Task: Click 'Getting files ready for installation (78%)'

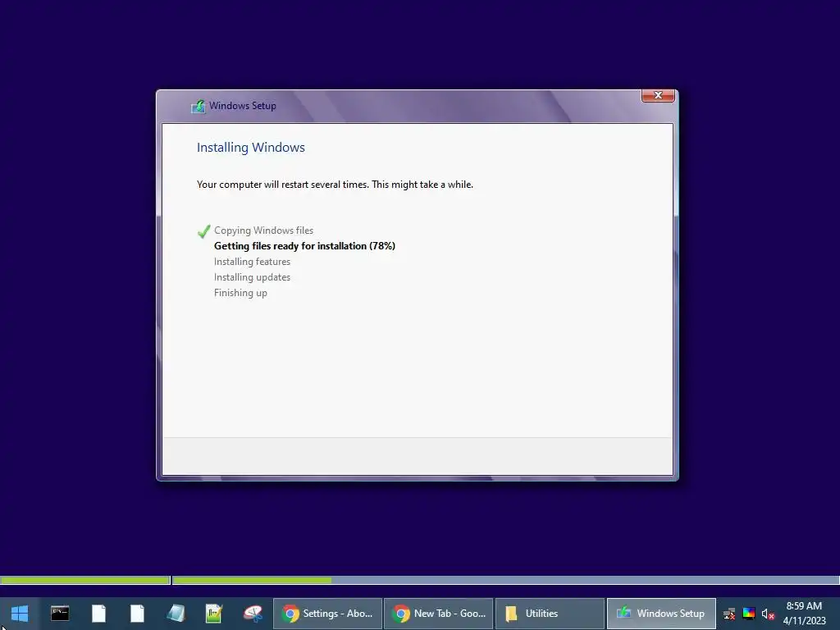Action: point(304,246)
